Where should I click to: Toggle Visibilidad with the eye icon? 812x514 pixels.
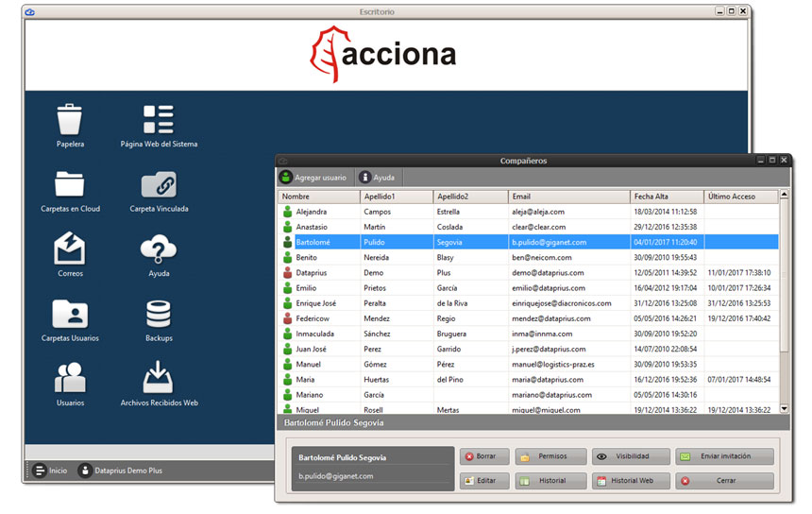[631, 456]
